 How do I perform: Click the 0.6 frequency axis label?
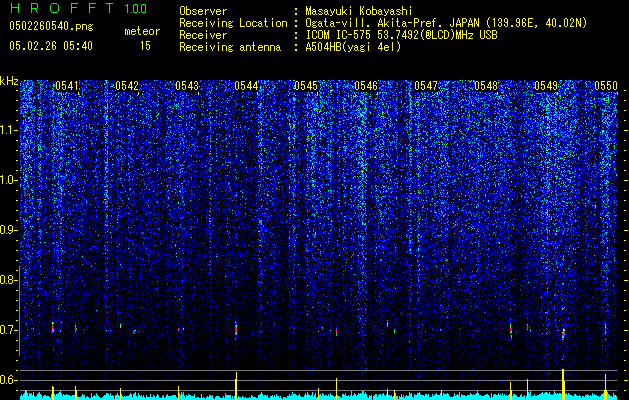pos(9,380)
